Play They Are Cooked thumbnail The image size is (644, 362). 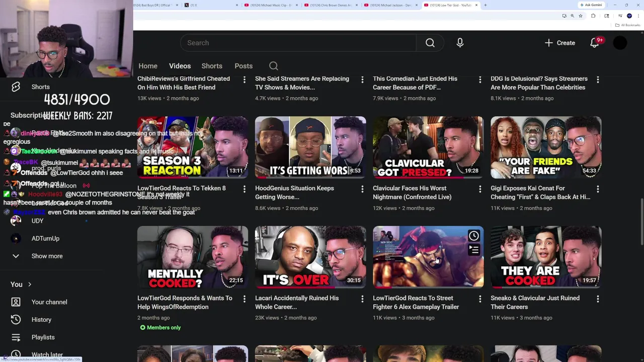coord(546,257)
